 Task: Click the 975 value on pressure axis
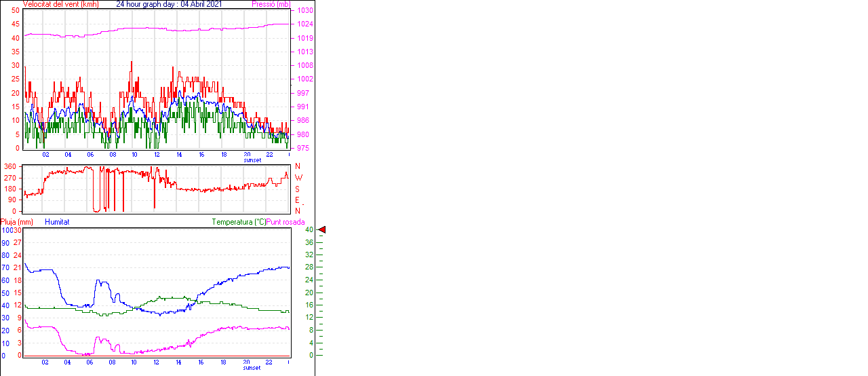point(302,148)
